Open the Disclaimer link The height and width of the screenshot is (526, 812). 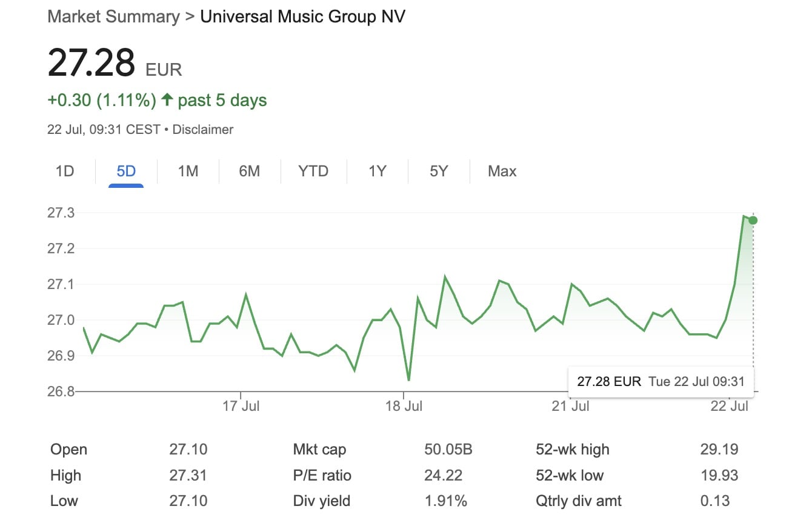coord(203,130)
